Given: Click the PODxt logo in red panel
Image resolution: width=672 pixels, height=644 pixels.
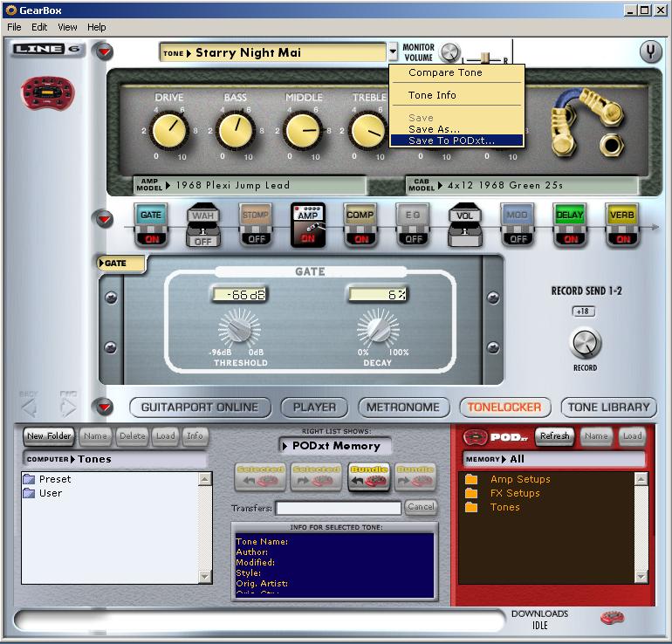Looking at the screenshot, I should point(496,437).
